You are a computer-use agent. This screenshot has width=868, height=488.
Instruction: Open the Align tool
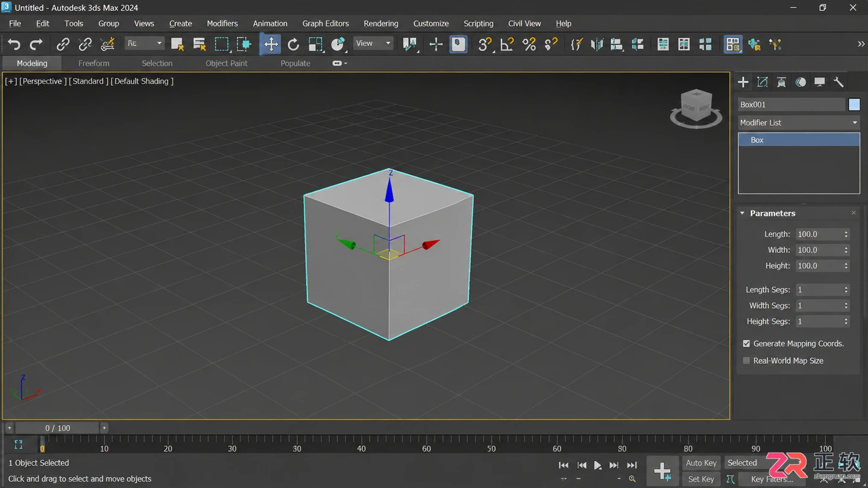pos(616,44)
